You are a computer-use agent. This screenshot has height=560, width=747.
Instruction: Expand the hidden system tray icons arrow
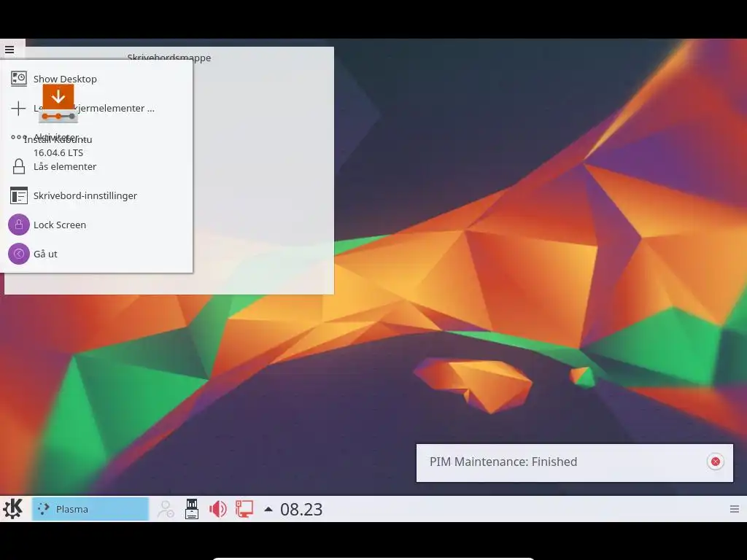pos(268,509)
